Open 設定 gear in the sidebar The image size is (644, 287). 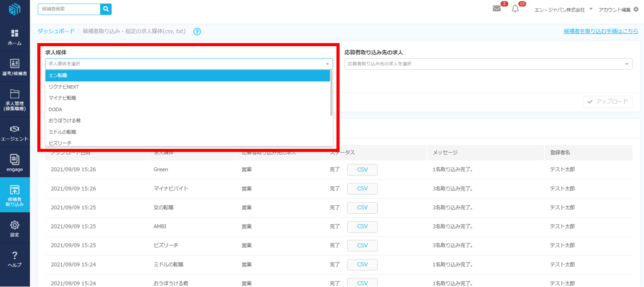pyautogui.click(x=15, y=228)
